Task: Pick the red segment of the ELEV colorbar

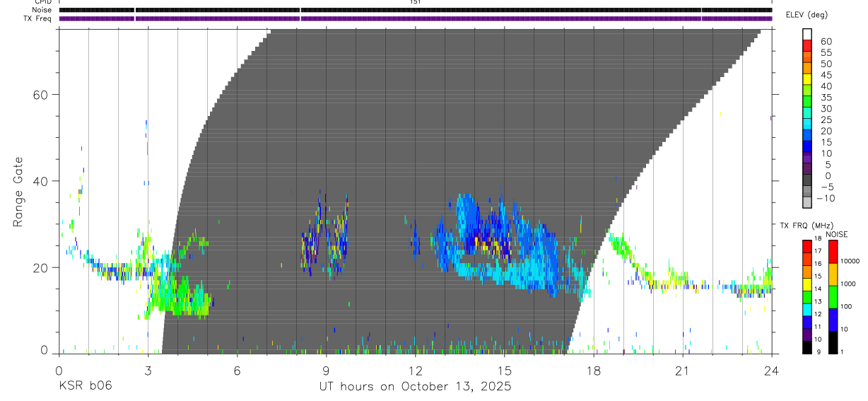Action: 807,45
